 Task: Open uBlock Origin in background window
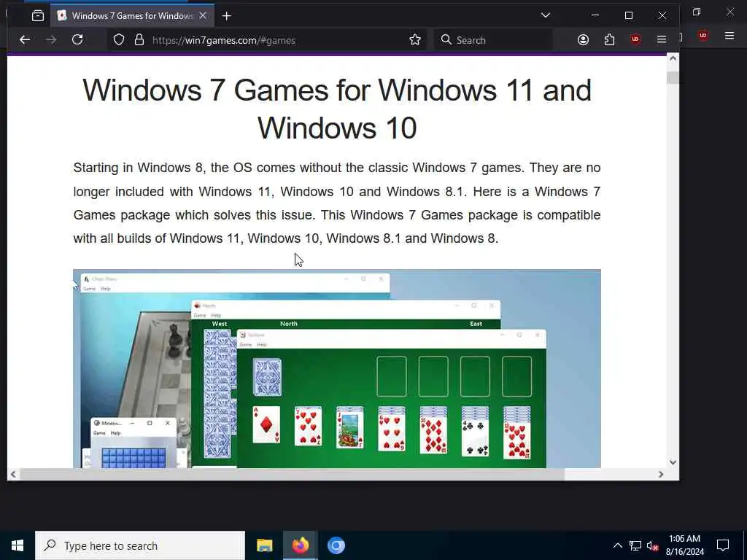tap(703, 36)
